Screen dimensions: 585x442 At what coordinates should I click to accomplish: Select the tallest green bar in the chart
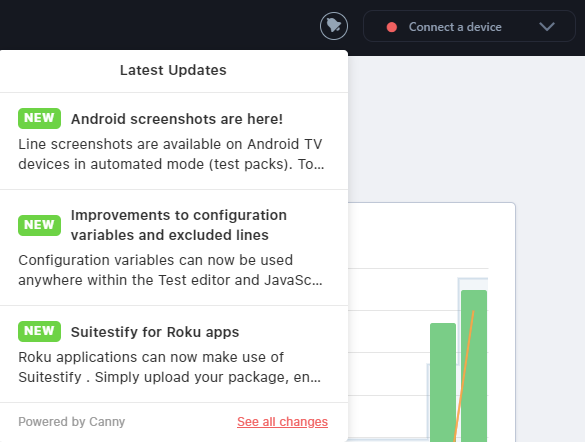tap(474, 366)
